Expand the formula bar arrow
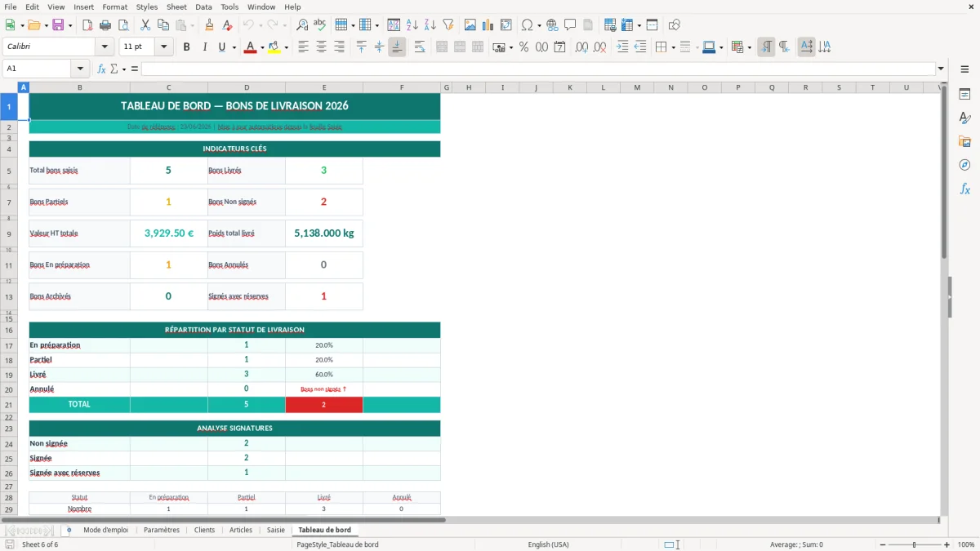The image size is (980, 551). (941, 69)
